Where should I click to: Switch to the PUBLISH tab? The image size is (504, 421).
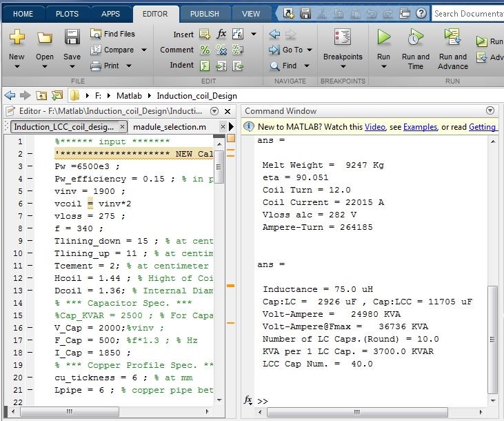coord(205,14)
